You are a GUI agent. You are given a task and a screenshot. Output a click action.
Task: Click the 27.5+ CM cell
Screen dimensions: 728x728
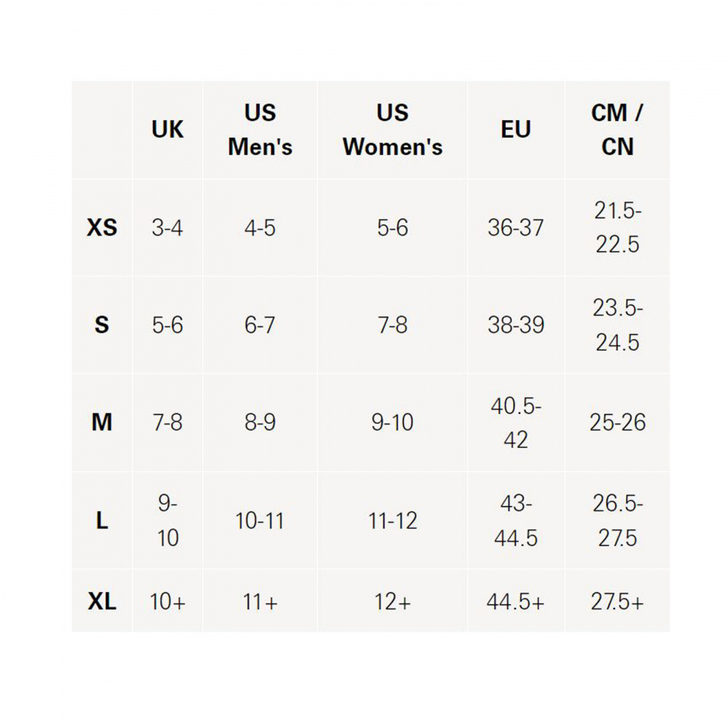pos(617,602)
